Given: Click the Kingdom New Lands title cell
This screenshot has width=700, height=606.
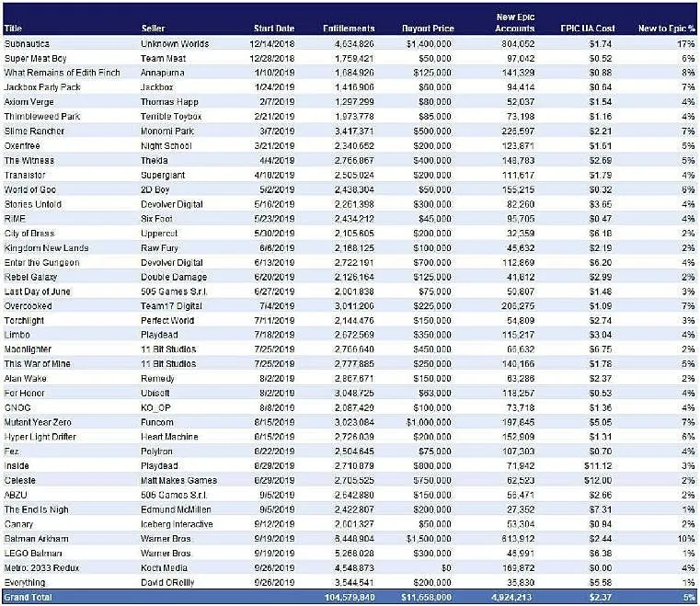Looking at the screenshot, I should pos(46,248).
